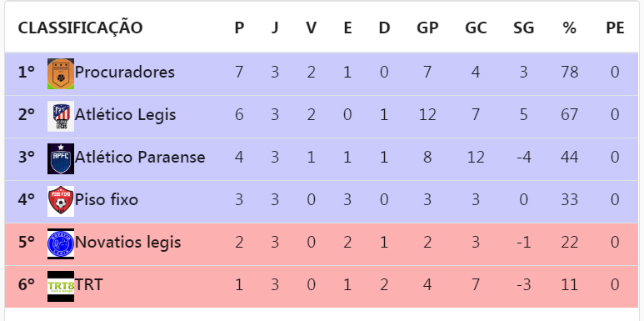
Task: Open the Atlético Legis team name
Action: tap(125, 115)
